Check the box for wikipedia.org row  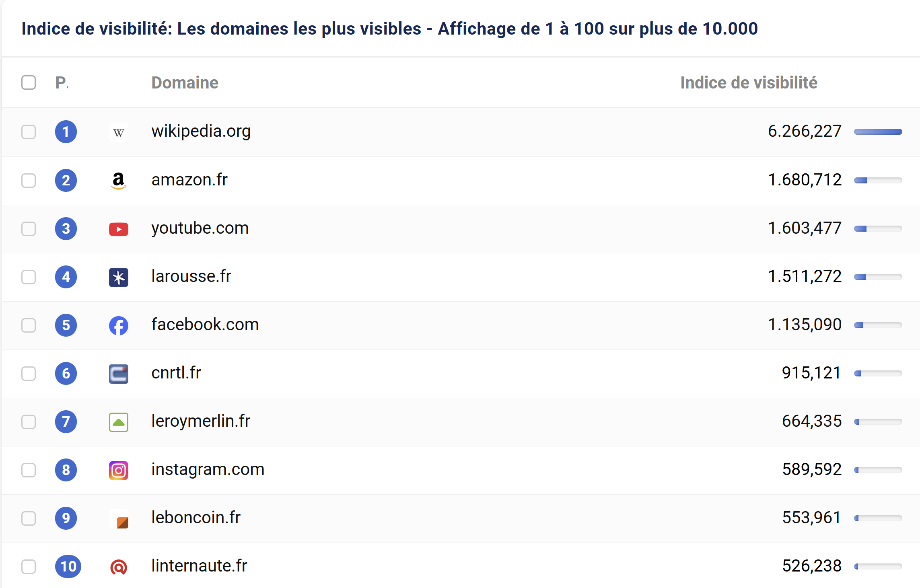tap(29, 132)
